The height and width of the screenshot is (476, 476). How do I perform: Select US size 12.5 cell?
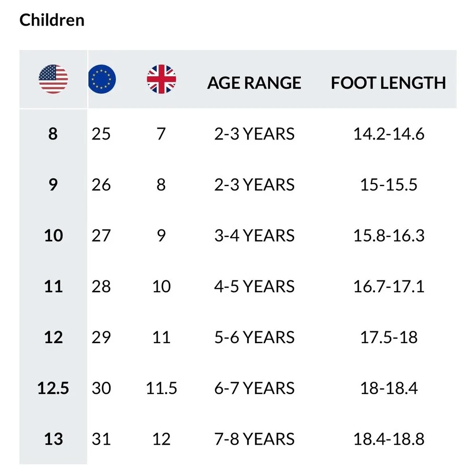coord(53,388)
